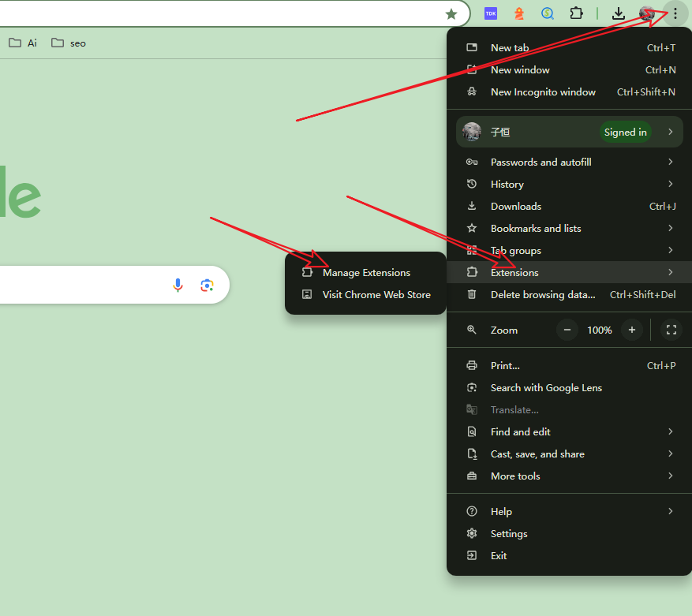
Task: Open the seo bookmarks folder
Action: (x=68, y=43)
